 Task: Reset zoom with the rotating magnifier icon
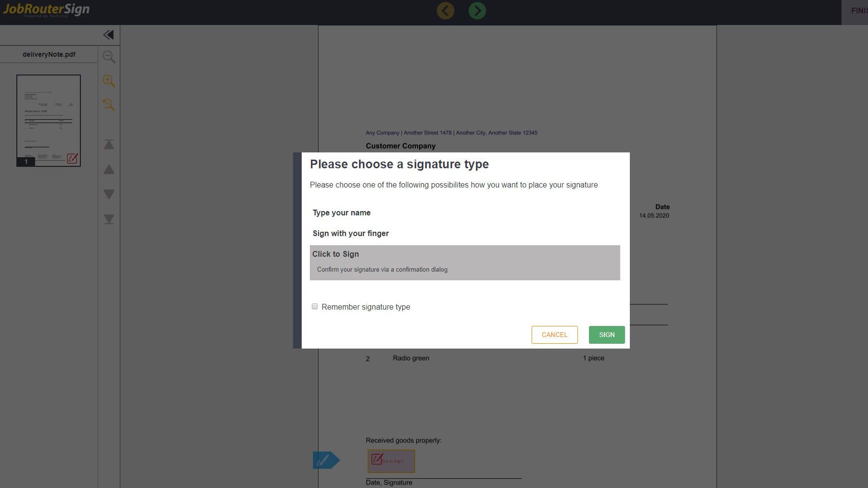[x=109, y=105]
